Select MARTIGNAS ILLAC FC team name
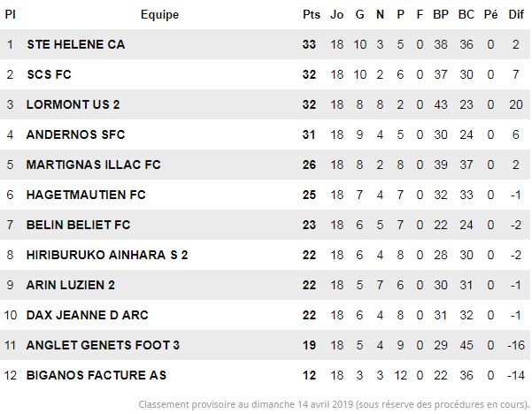Screen dimensions: 532x414 93,165
